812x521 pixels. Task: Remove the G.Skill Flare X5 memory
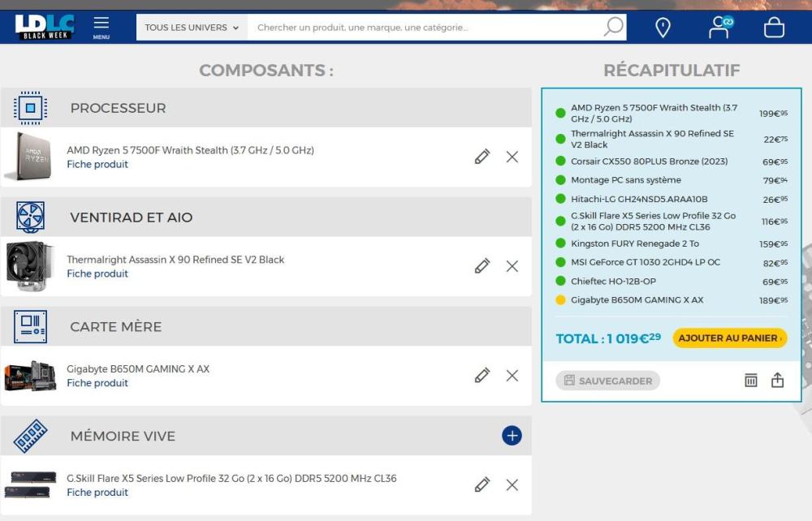[512, 484]
